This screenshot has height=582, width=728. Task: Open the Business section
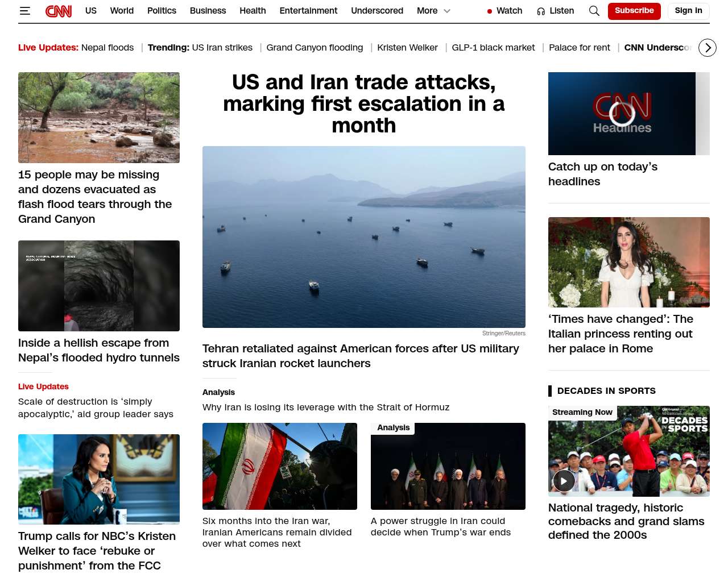click(208, 11)
